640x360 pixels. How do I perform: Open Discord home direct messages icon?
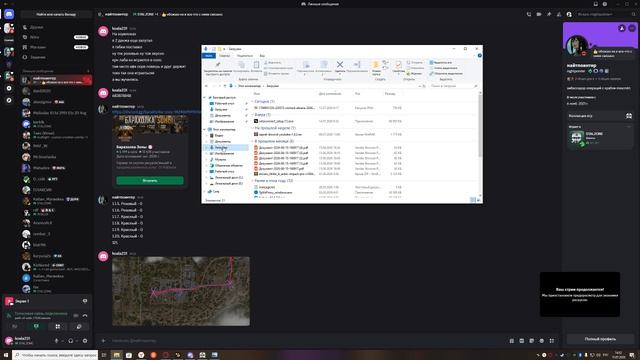tap(9, 14)
